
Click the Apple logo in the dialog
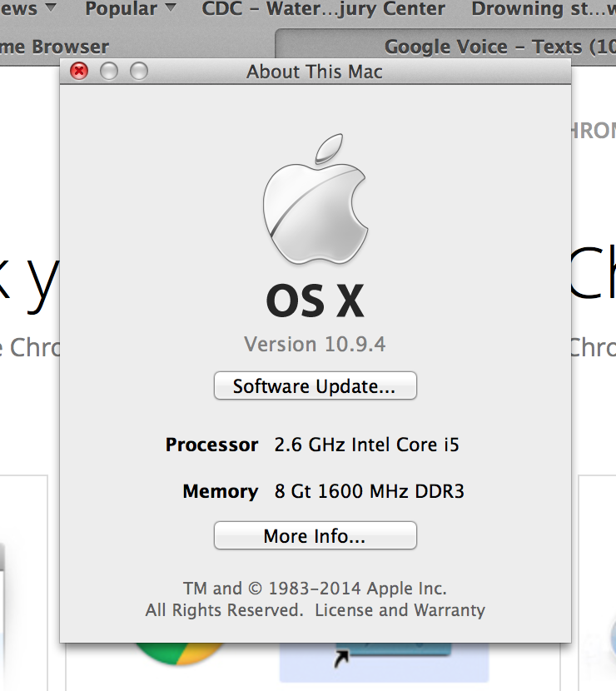(x=315, y=199)
